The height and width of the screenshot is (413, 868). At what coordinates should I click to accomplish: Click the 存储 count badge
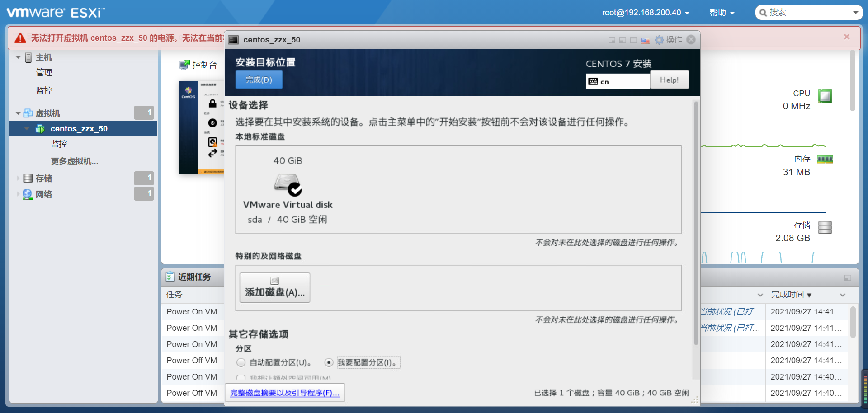[x=144, y=178]
